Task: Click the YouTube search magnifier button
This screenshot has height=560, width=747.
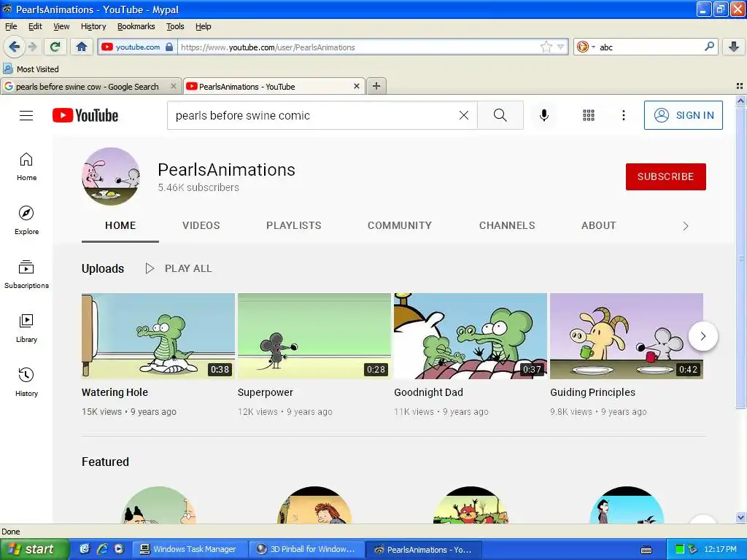Action: click(500, 115)
